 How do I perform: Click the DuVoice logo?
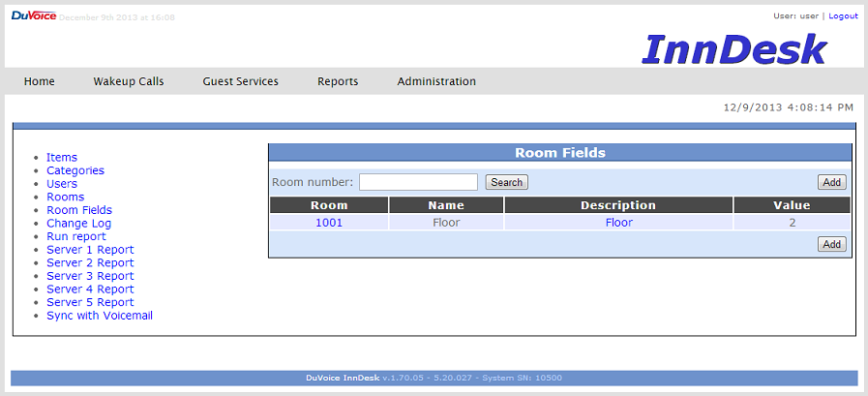34,15
